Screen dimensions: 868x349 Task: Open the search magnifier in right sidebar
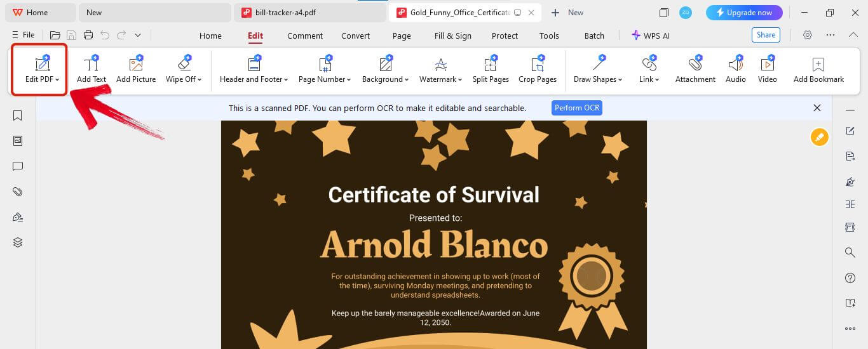pyautogui.click(x=850, y=253)
